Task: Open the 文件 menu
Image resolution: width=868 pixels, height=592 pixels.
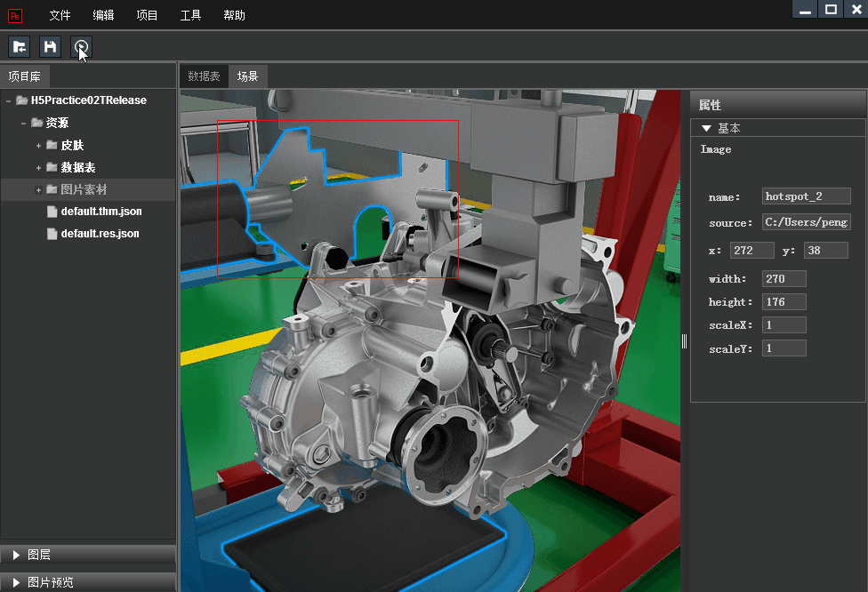Action: click(60, 15)
